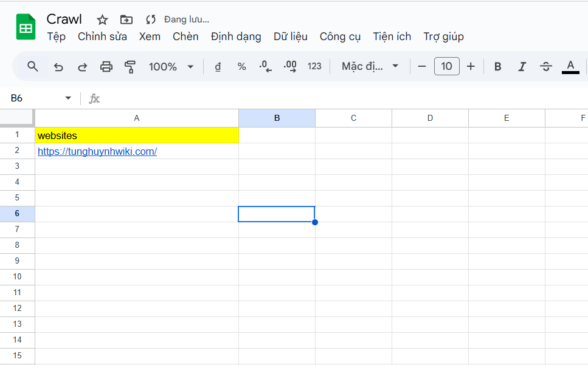
Task: Open the Xem menu
Action: click(150, 36)
